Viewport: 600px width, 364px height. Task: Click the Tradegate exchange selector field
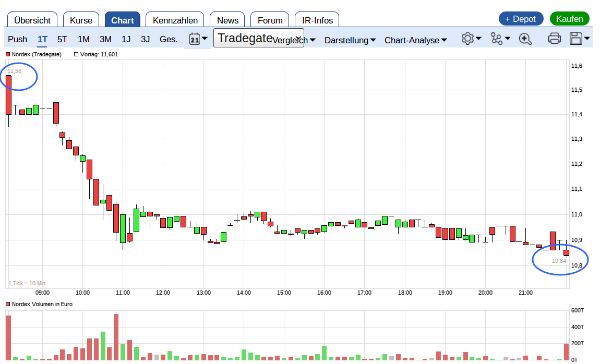pos(245,38)
